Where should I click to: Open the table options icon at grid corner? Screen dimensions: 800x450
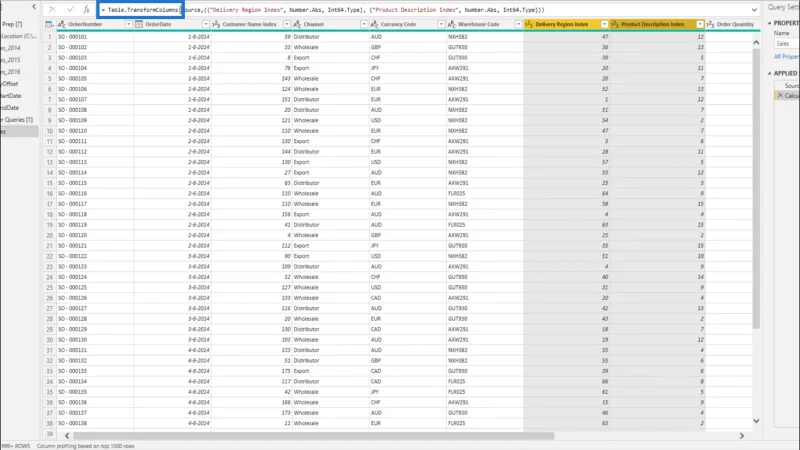(49, 24)
